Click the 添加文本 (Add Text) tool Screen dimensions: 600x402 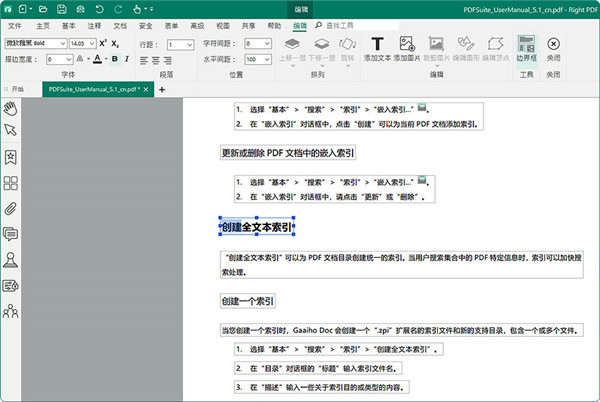pos(378,49)
